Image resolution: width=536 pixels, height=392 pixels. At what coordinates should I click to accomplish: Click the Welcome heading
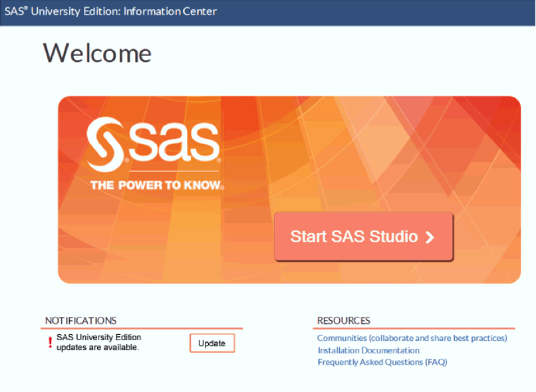97,53
